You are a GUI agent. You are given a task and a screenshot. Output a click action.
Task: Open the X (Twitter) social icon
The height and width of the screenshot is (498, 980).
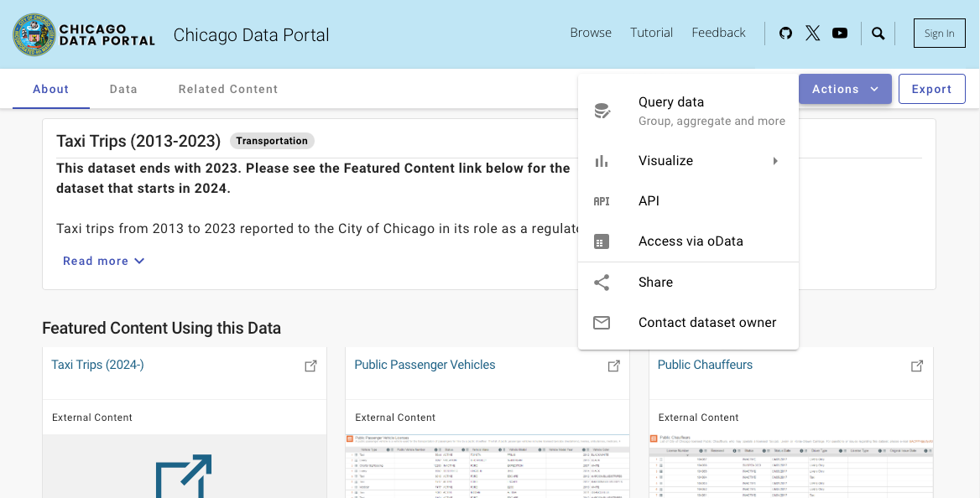click(x=812, y=34)
